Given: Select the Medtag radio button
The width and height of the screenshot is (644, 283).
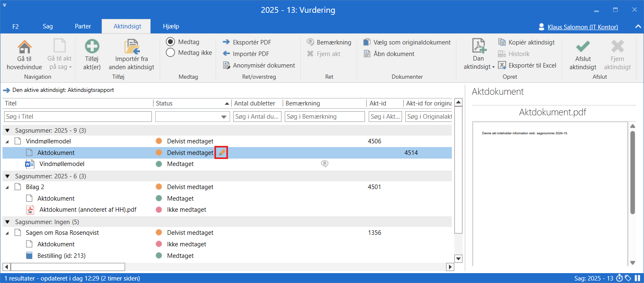Looking at the screenshot, I should 170,42.
